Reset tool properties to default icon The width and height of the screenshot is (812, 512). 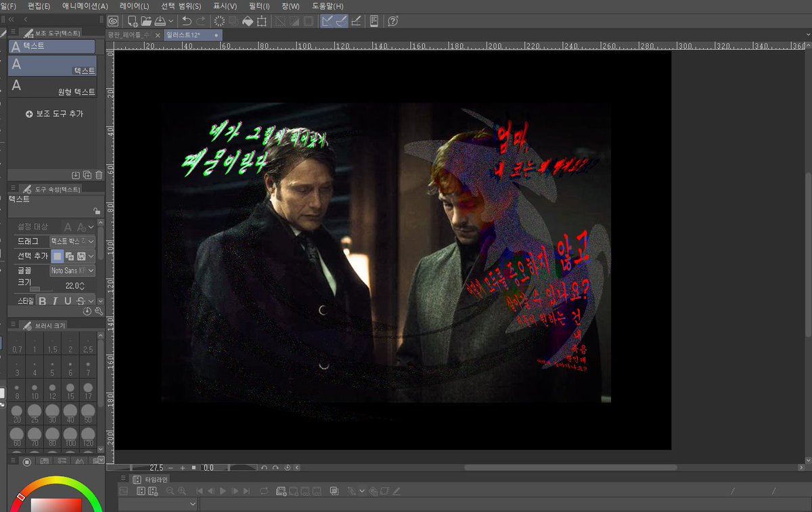[87, 311]
